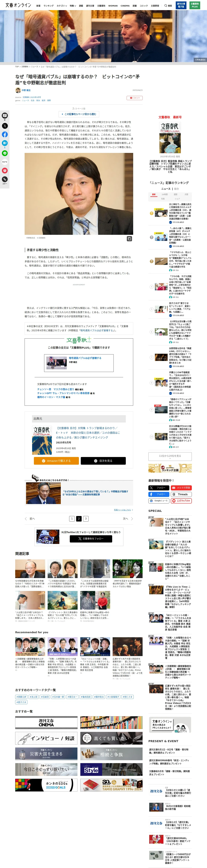Switch ranking to 週間 tab

coord(175,194)
